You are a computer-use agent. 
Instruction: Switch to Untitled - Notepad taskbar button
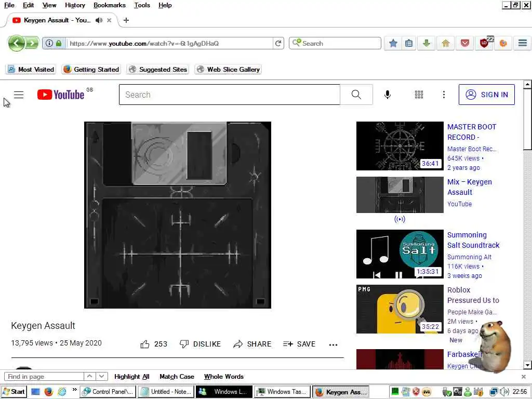pos(166,392)
